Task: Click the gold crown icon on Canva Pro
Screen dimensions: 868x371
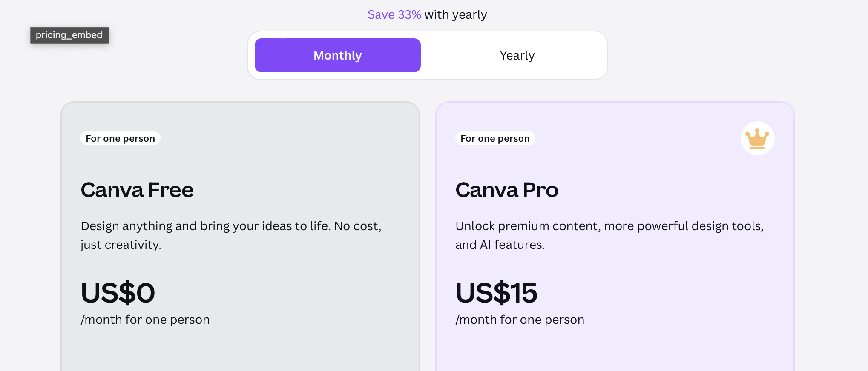Action: pos(757,138)
